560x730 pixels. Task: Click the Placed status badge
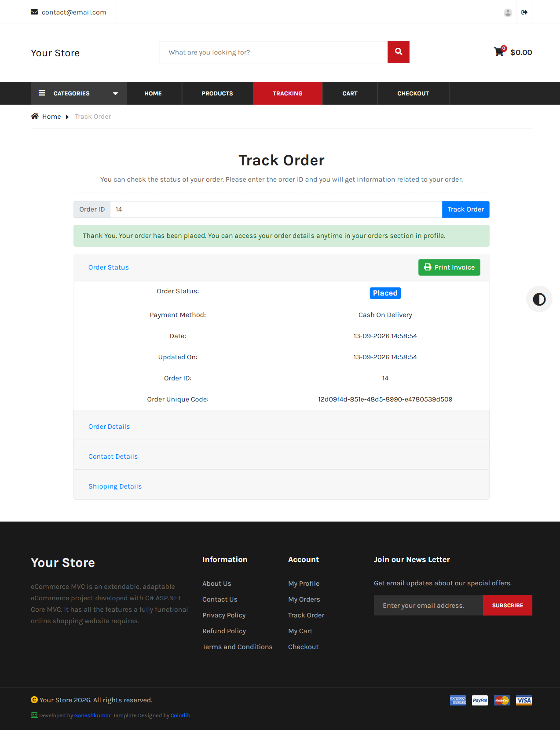[385, 293]
